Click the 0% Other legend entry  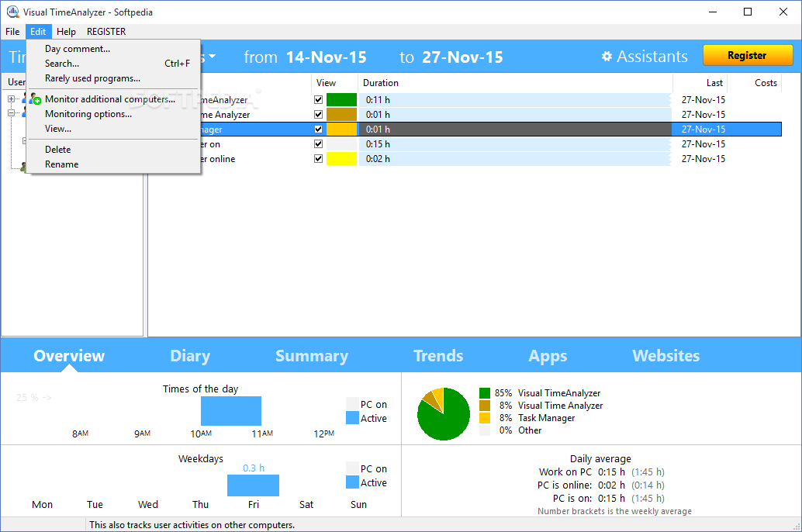tap(510, 430)
